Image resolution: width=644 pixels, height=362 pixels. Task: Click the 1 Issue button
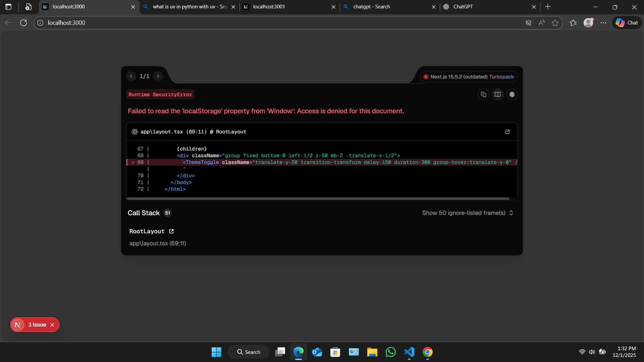coord(37,325)
